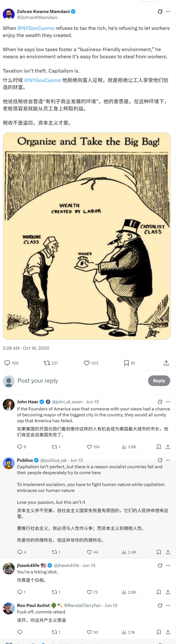
Task: Open more options on John Haar's reply
Action: [x=168, y=401]
